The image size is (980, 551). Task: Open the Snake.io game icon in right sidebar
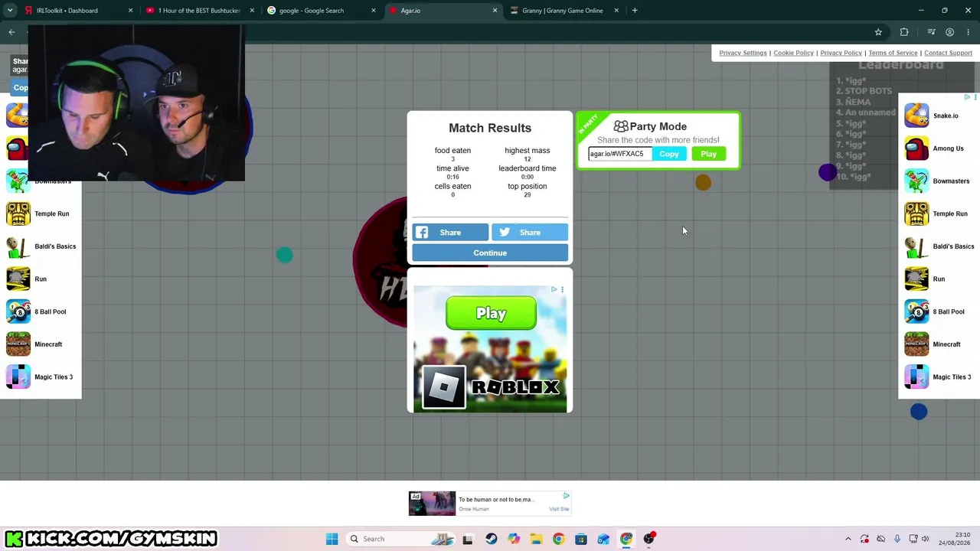[916, 116]
